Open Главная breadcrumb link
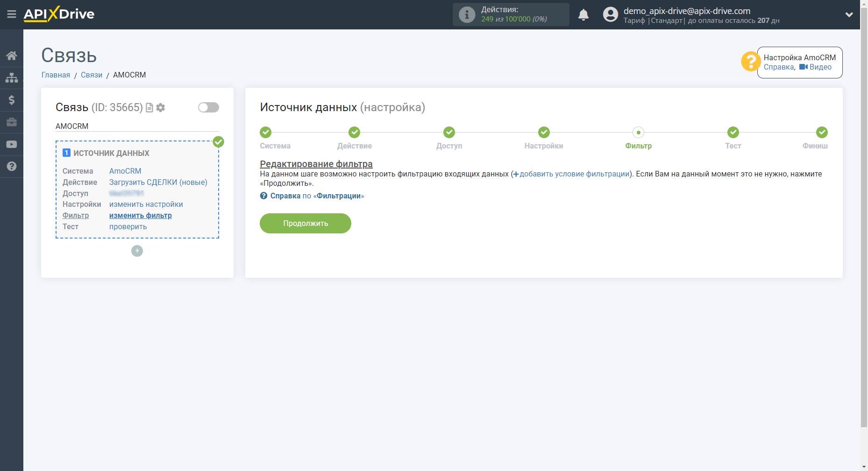The image size is (868, 471). (56, 75)
